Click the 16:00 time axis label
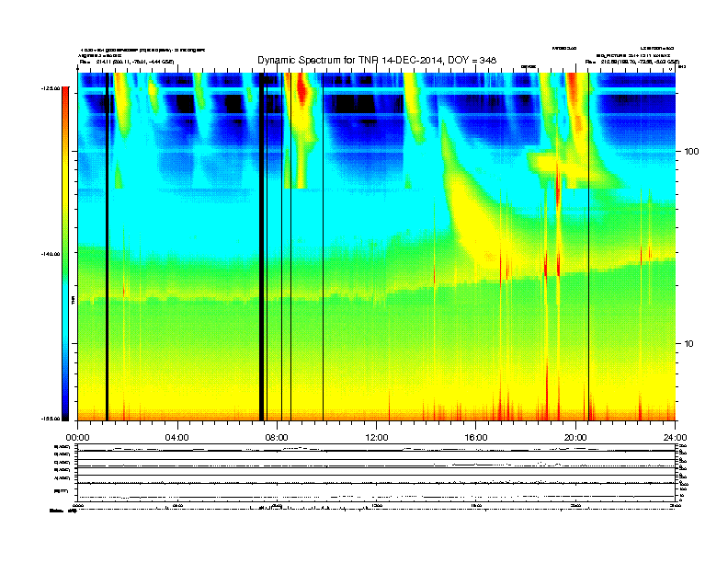728x563 pixels. point(476,438)
